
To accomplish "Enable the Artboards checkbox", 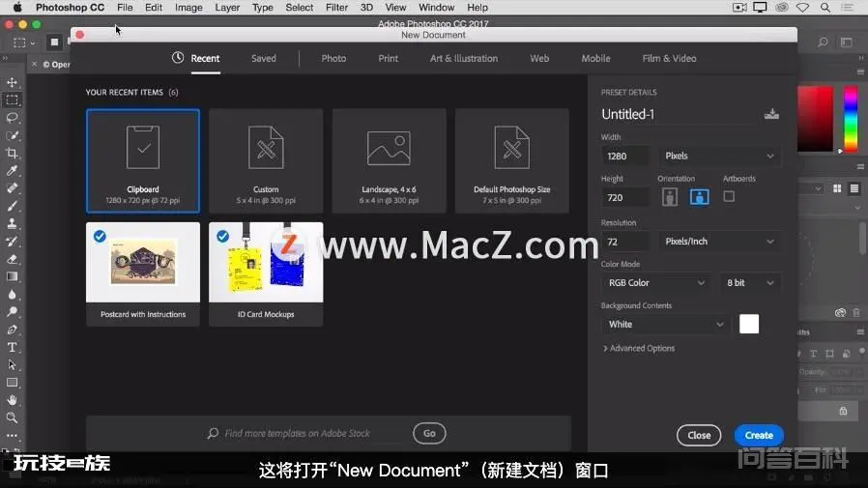I will [729, 196].
